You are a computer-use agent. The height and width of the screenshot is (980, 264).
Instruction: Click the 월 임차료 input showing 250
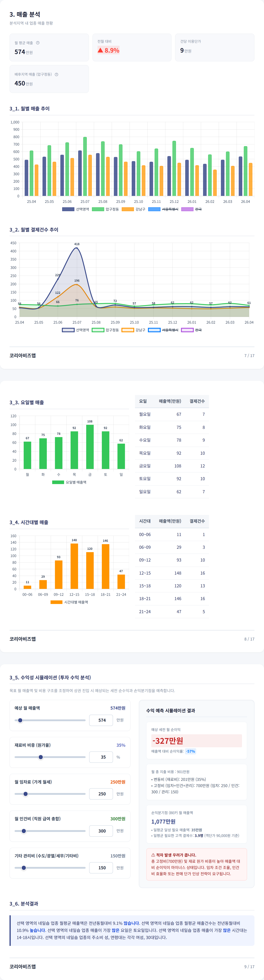pos(101,794)
